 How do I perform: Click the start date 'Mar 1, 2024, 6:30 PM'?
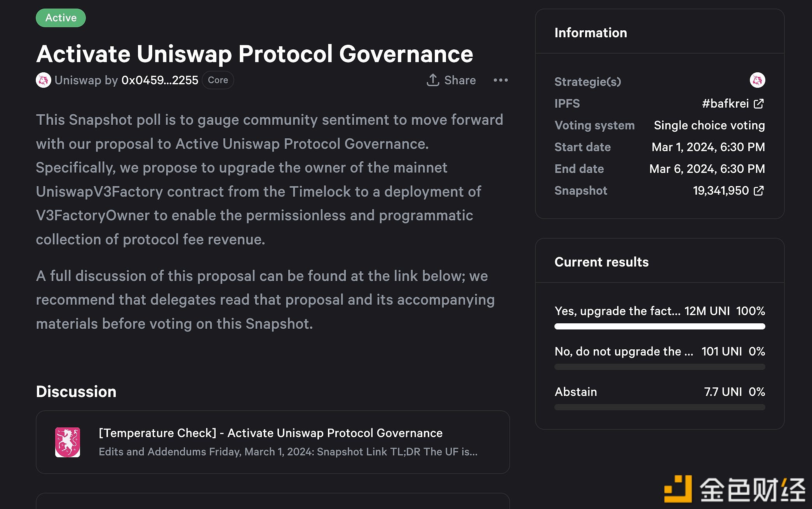[708, 147]
